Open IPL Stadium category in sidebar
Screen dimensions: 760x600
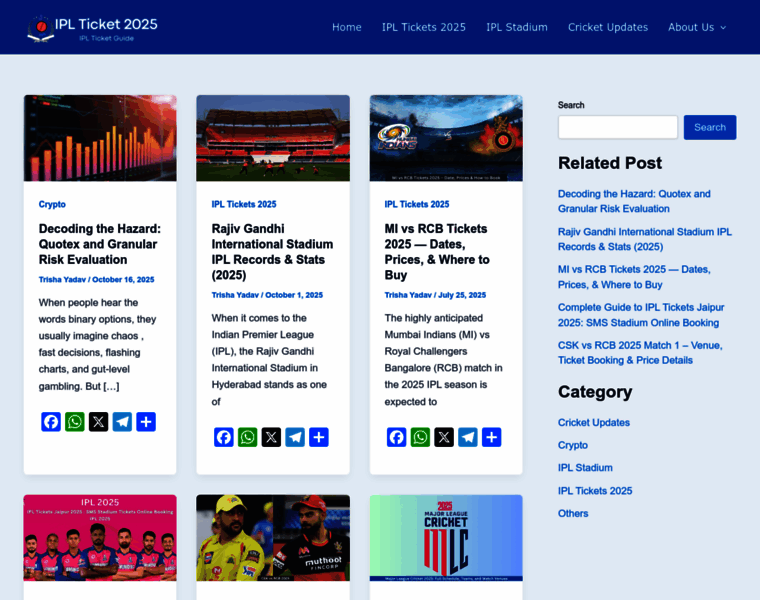click(585, 468)
